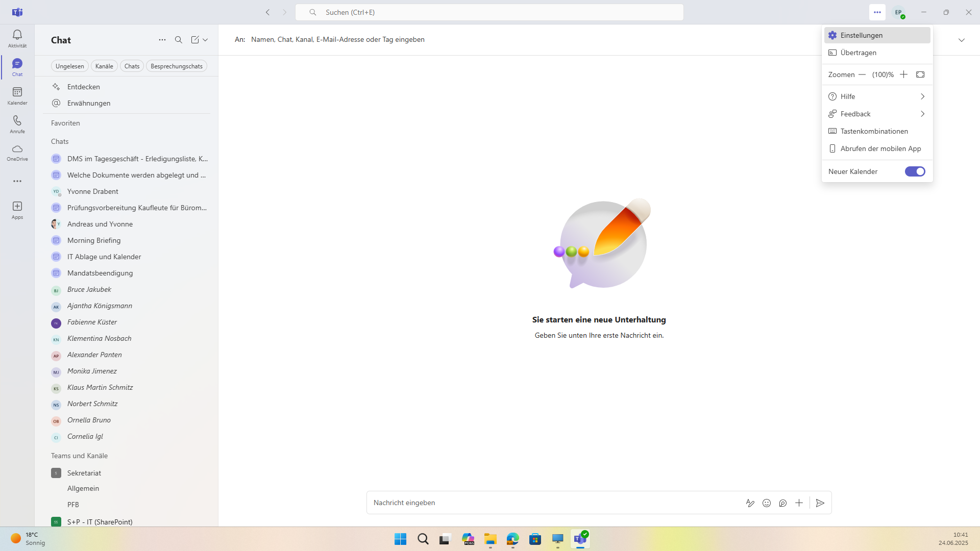Click the chat list search magnifier icon
Image resolution: width=980 pixels, height=551 pixels.
tap(179, 40)
